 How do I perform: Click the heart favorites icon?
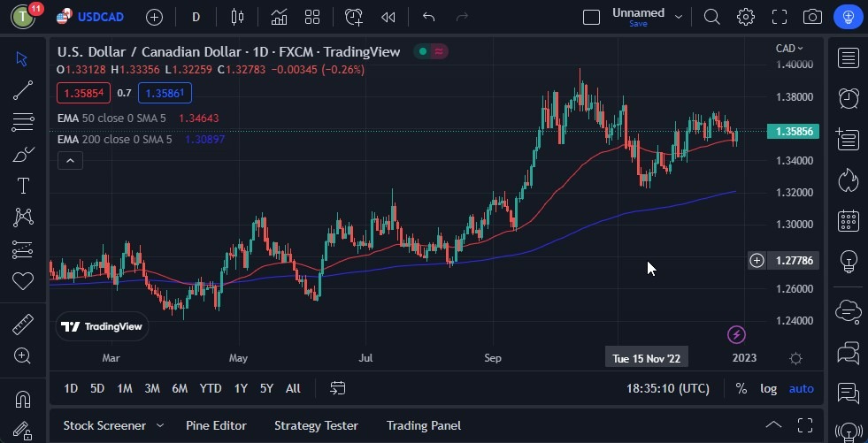click(x=23, y=281)
